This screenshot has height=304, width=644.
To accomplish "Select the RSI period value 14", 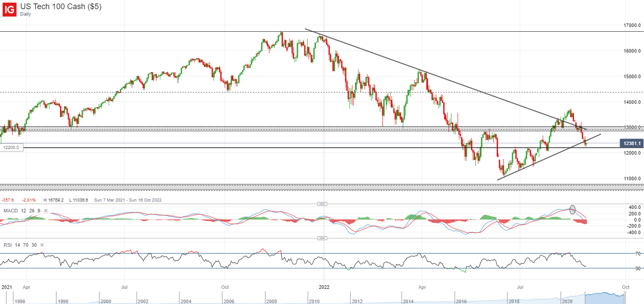I will [17, 245].
